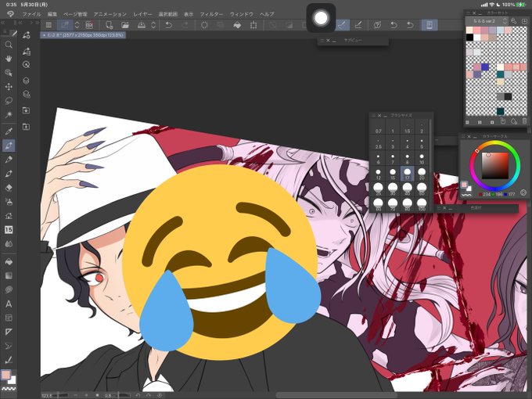Select the Move layer tool
532x399 pixels.
[x=9, y=87]
